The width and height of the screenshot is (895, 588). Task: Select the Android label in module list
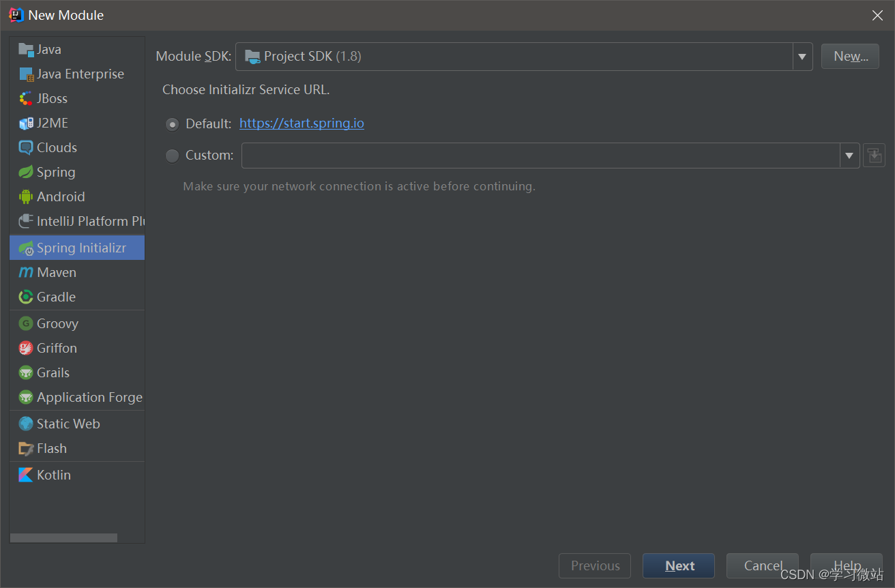pyautogui.click(x=61, y=196)
